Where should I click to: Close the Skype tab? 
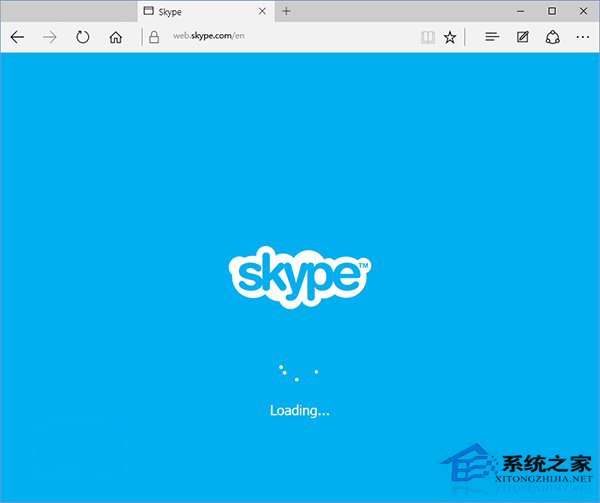(261, 11)
